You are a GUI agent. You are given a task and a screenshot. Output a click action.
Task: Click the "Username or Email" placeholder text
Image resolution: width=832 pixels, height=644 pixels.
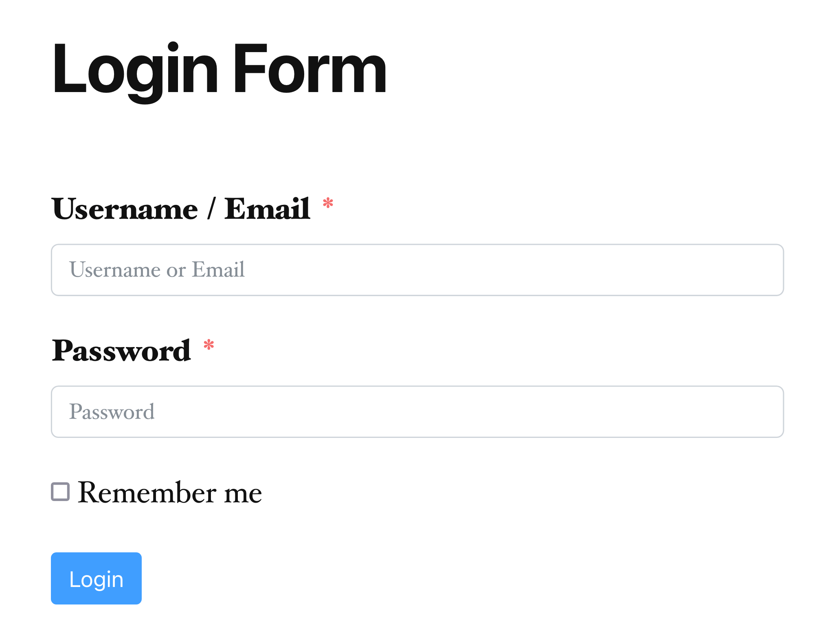[157, 270]
